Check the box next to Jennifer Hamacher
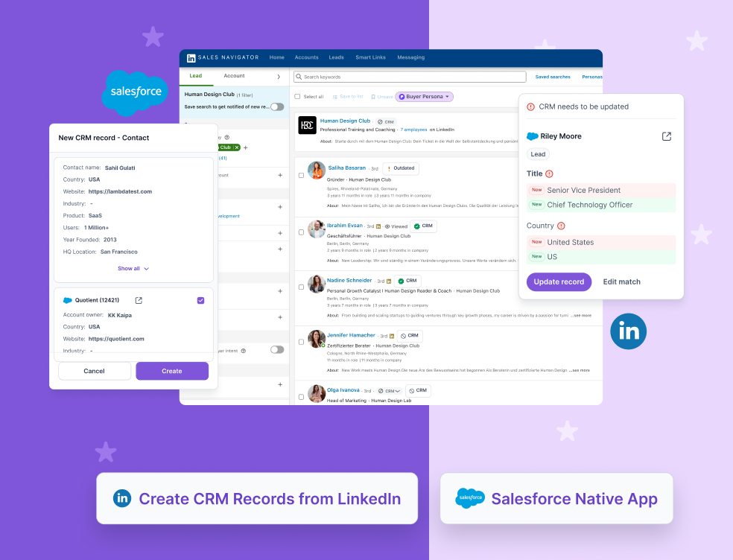The height and width of the screenshot is (560, 733). point(299,340)
